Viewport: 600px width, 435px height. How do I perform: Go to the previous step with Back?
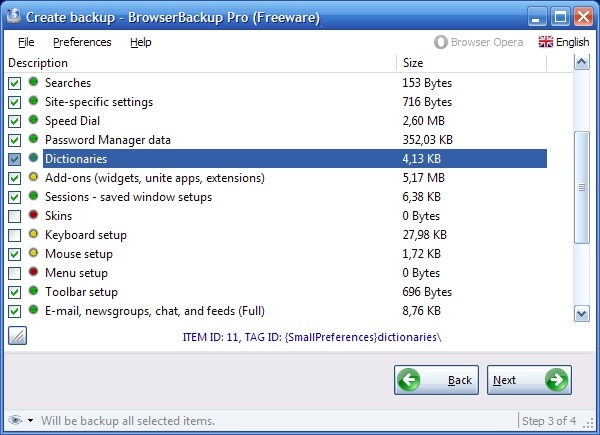pos(436,380)
